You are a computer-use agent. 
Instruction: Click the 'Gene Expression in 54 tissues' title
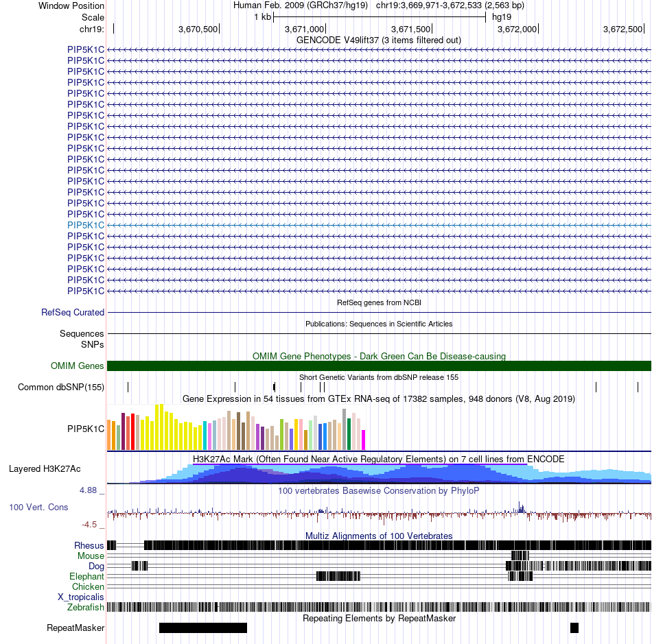tap(379, 399)
